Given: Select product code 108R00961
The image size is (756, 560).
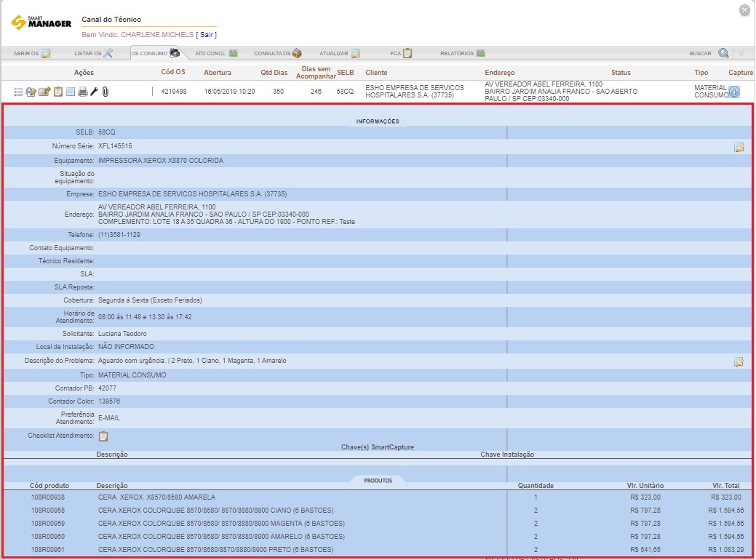Looking at the screenshot, I should (x=48, y=549).
